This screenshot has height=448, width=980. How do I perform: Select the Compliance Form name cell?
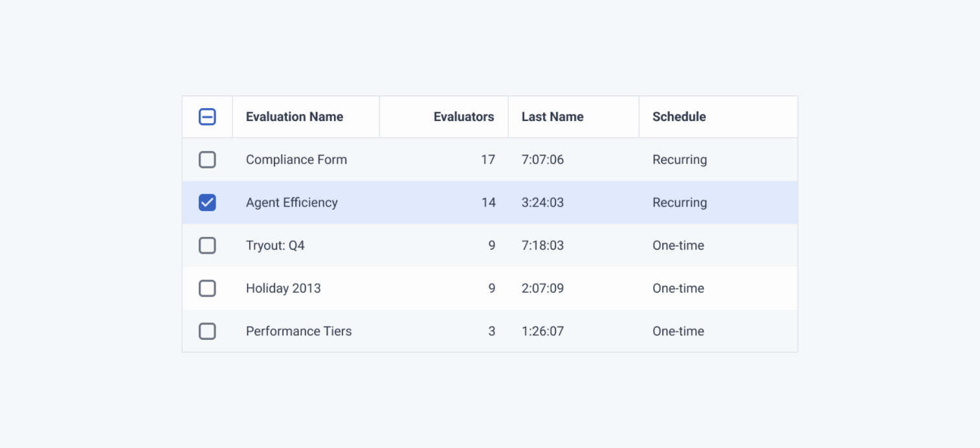pyautogui.click(x=296, y=160)
